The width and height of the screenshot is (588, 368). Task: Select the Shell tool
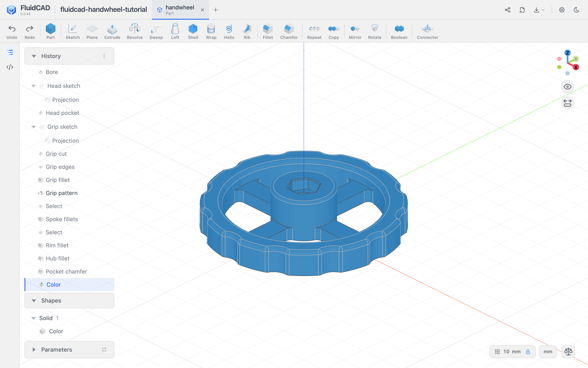(193, 31)
